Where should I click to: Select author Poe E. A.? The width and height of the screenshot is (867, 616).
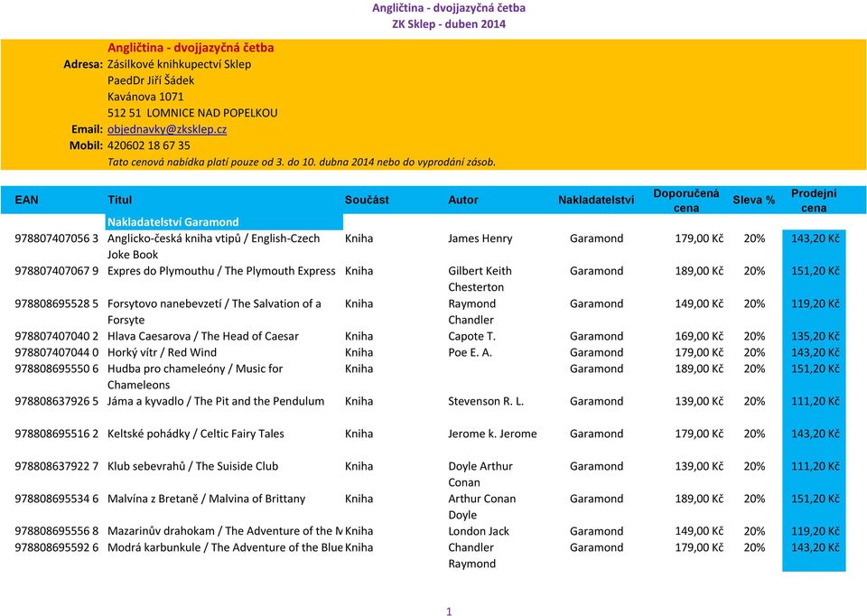click(x=470, y=352)
